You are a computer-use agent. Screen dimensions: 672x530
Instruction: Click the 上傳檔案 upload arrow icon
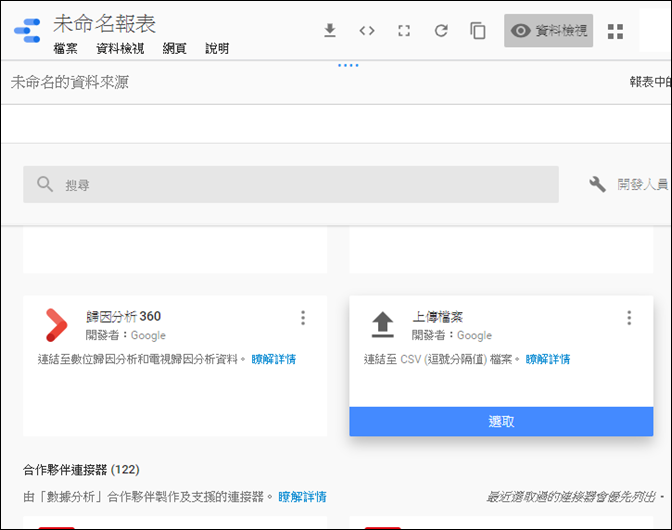[382, 324]
